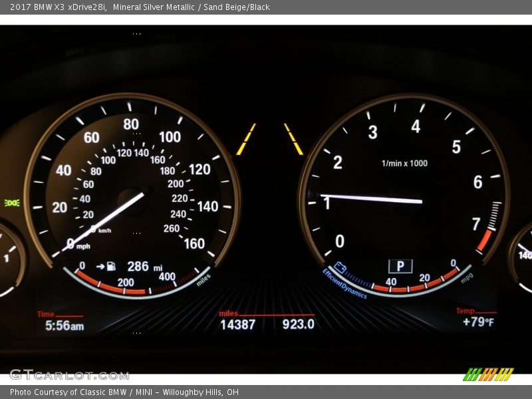Screen dimensions: 532x399
Task: Click the 923.0 trip meter reading
Action: click(299, 324)
